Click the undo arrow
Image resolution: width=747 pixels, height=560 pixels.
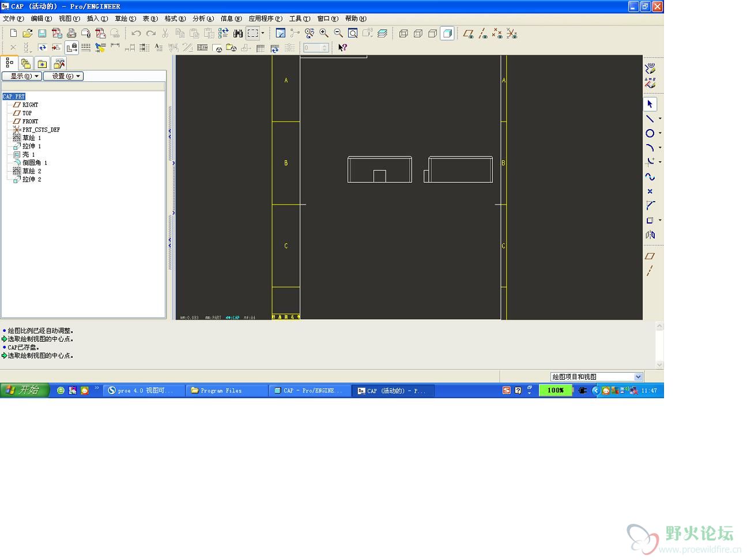point(136,33)
